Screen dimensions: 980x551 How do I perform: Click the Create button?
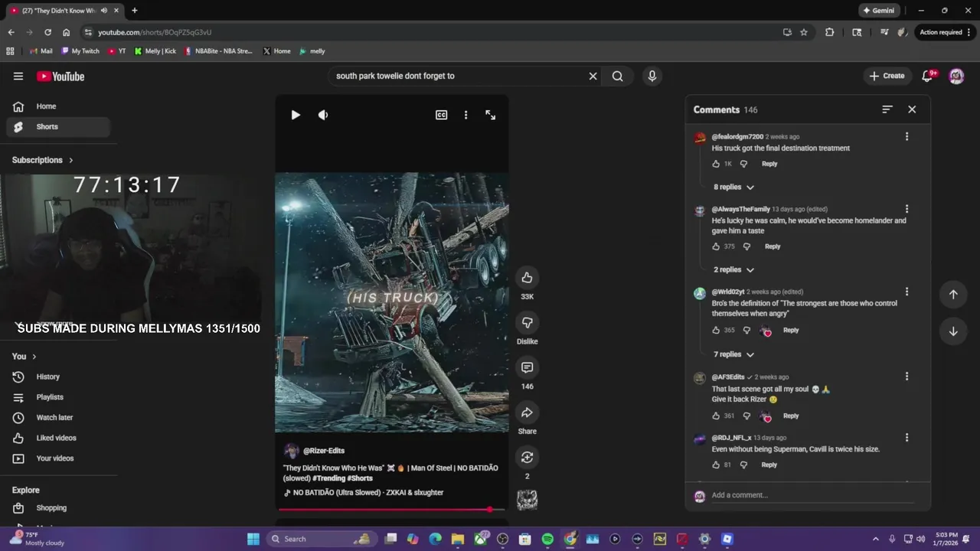887,76
